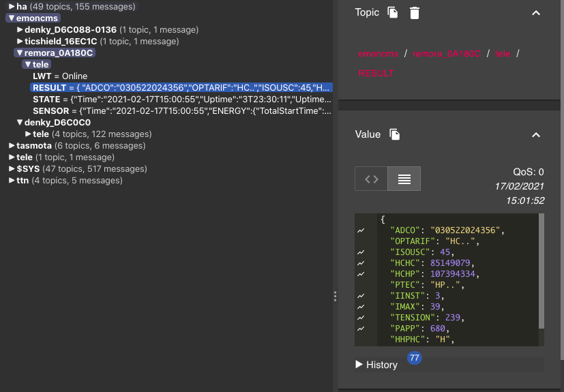Collapse the Value panel with its chevron
The image size is (564, 392).
[536, 135]
